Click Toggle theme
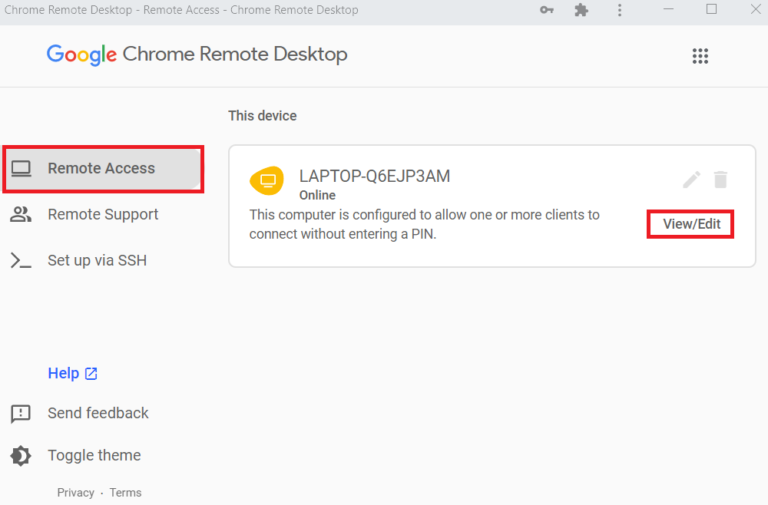This screenshot has width=768, height=505. point(94,456)
